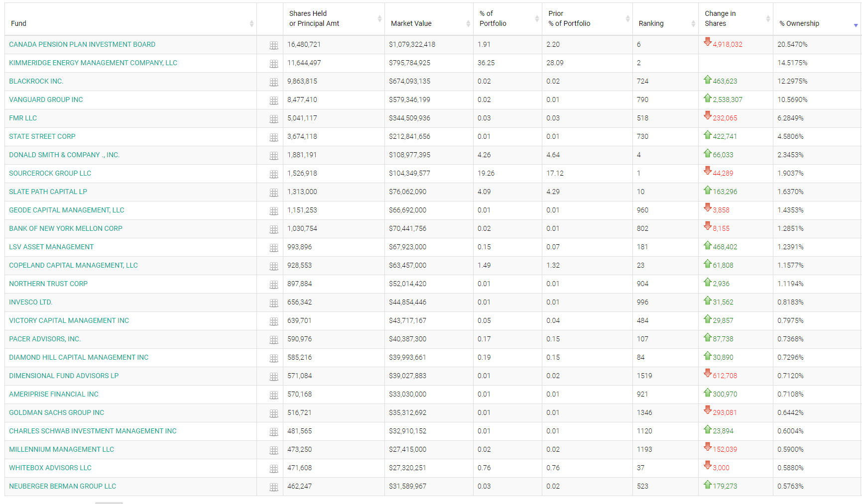Screen dimensions: 862x504
Task: Open COPELAND CAPITAL MANAGEMENT, LLC link
Action: click(x=73, y=265)
